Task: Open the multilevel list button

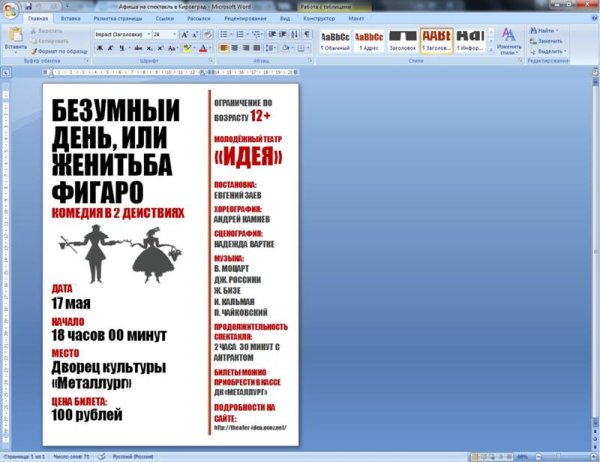Action: 256,34
